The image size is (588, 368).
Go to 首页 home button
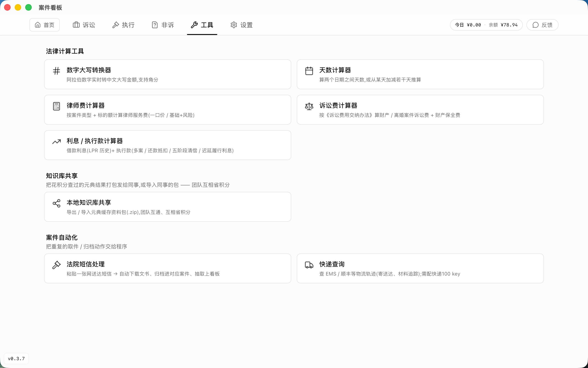point(45,25)
